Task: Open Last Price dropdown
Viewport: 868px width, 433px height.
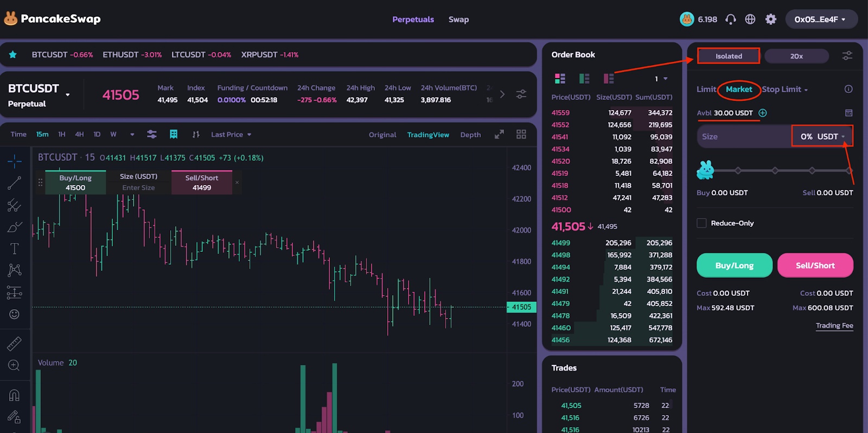Action: (231, 135)
